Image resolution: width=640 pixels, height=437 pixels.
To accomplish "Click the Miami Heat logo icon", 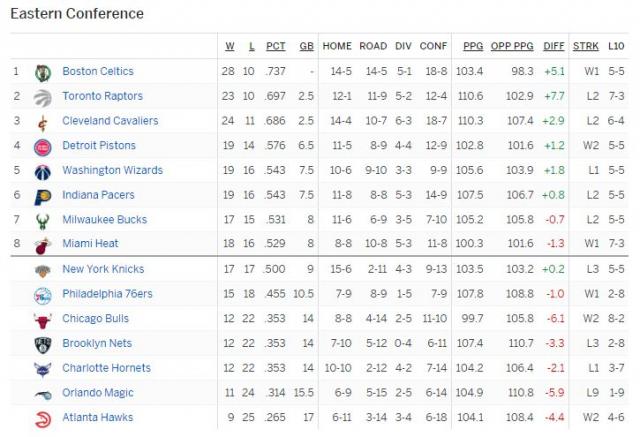I will click(42, 246).
